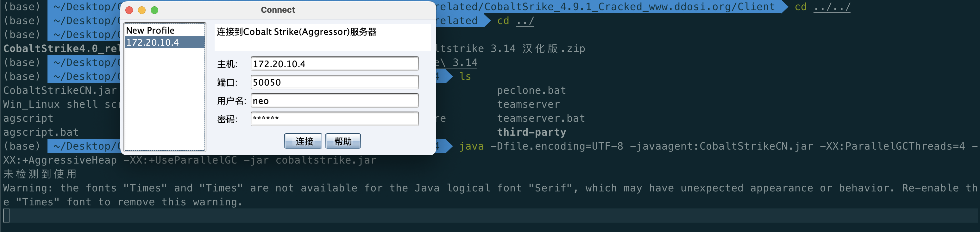Click the empty area below saved profiles
The height and width of the screenshot is (232, 980).
pyautogui.click(x=165, y=99)
